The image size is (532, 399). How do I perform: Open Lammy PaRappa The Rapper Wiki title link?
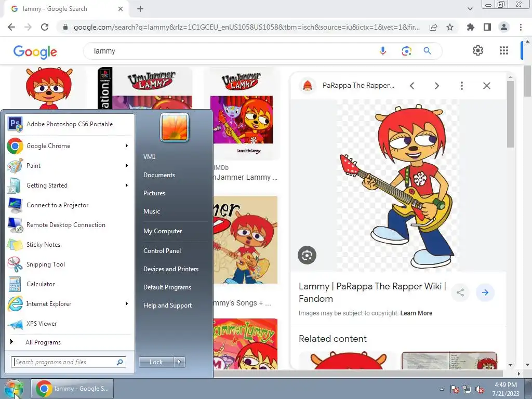[372, 292]
